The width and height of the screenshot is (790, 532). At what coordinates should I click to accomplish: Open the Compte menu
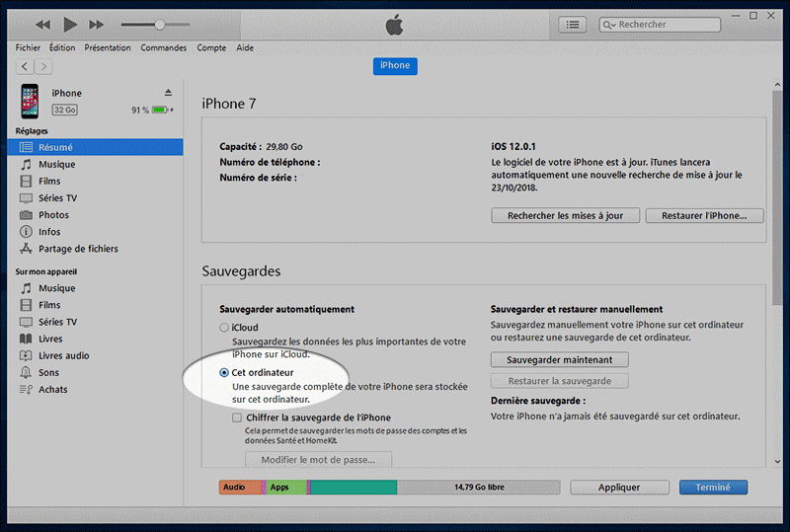(211, 47)
